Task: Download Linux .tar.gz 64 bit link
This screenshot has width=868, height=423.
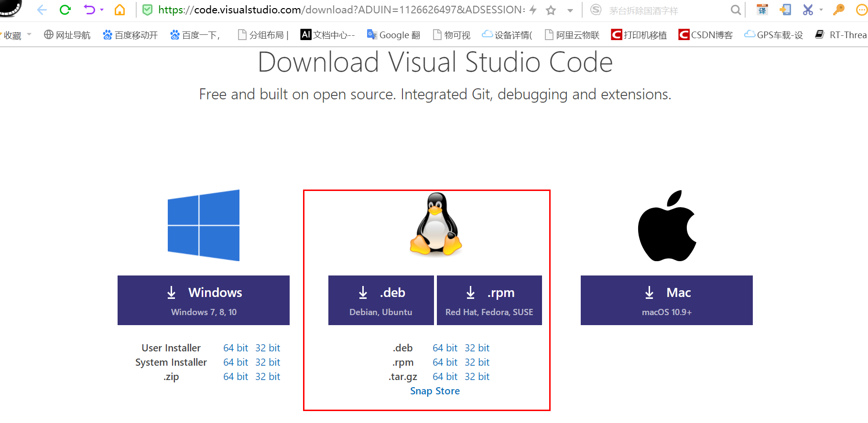Action: [x=445, y=377]
